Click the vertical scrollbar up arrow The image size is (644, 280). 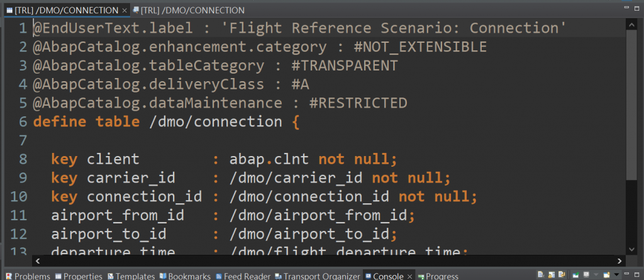pos(631,25)
